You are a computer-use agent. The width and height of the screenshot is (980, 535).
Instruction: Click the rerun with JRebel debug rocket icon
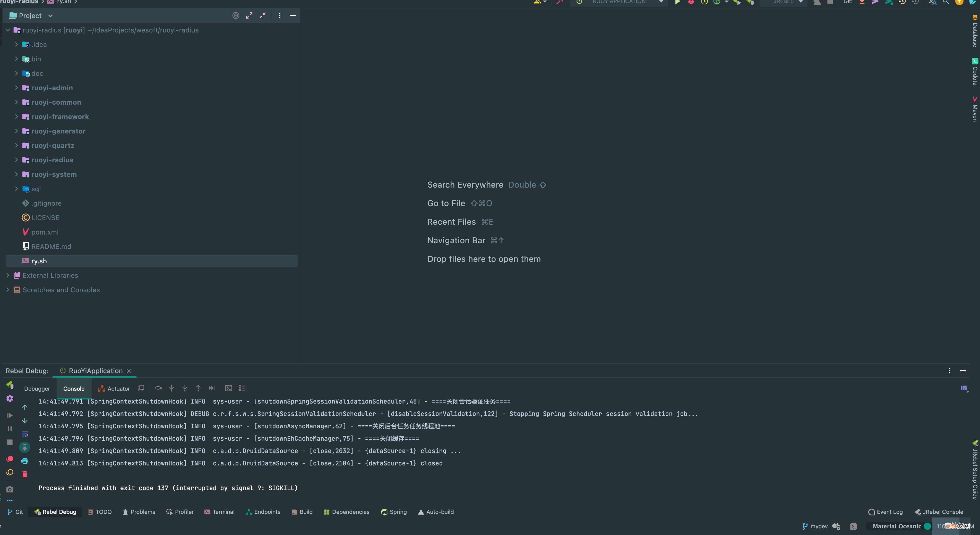coord(10,385)
